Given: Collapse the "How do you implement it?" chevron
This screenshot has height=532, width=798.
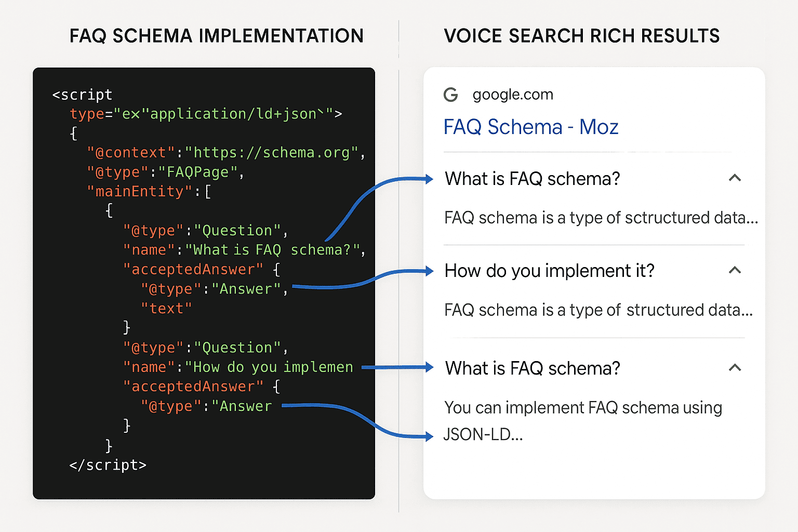Looking at the screenshot, I should pos(735,270).
